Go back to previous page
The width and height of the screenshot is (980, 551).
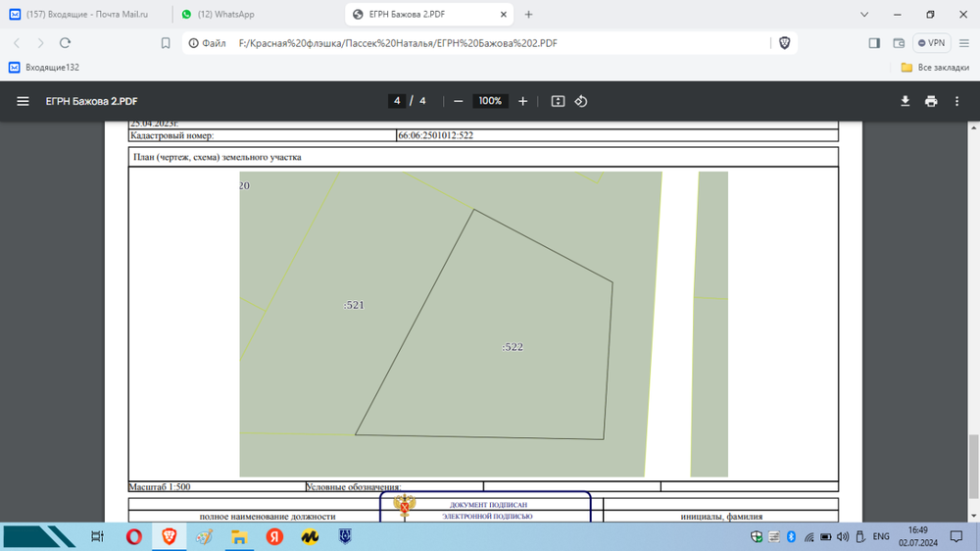(x=17, y=43)
